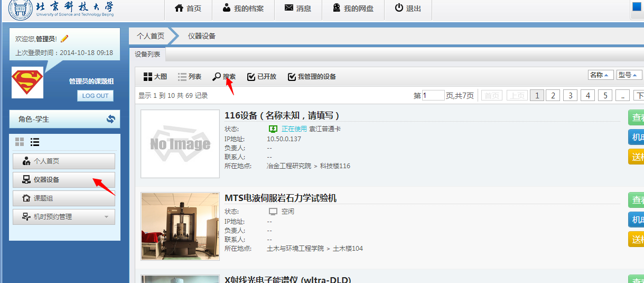Viewport: 644px width, 283px height.
Task: Open MTS电液伺服岩石力学试验机 thumbnail photo
Action: tap(180, 226)
